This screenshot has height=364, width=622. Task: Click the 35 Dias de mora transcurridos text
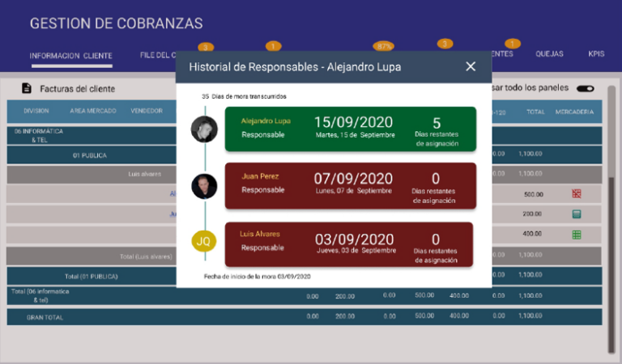pos(244,96)
